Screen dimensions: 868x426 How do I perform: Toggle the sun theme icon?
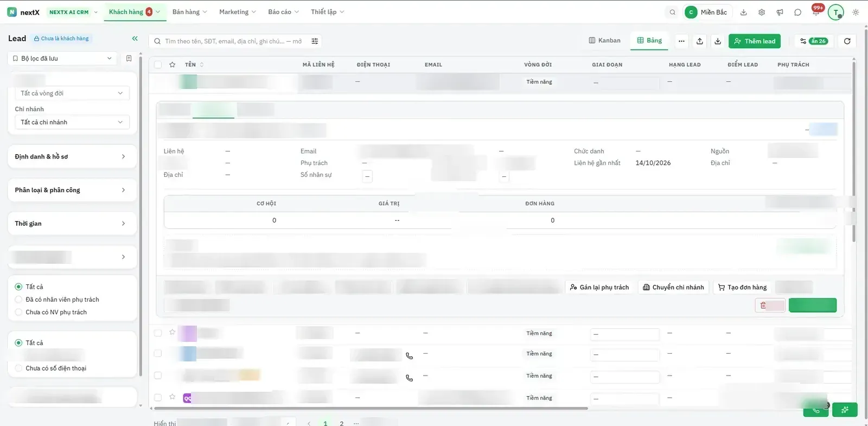point(856,12)
